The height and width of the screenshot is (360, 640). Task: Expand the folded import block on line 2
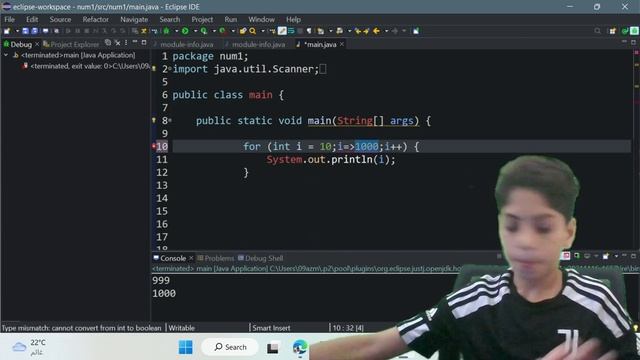click(x=170, y=69)
